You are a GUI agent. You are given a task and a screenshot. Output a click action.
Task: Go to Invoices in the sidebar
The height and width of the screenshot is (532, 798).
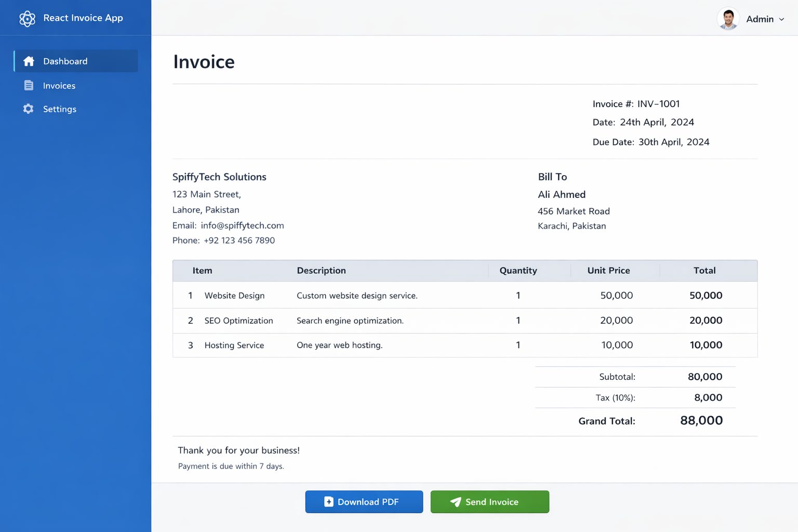click(x=59, y=86)
